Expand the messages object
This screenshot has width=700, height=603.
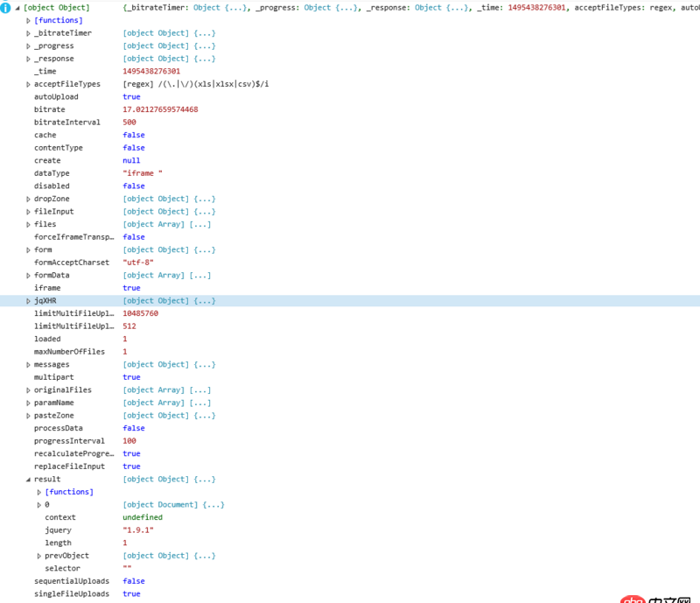pos(29,364)
